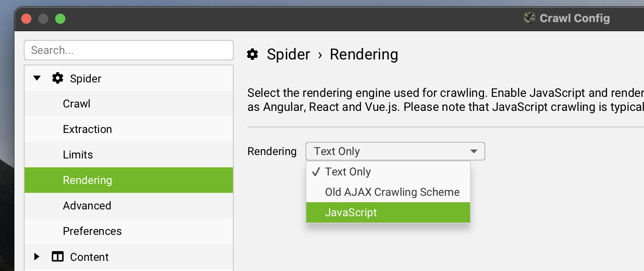
Task: Open the Limits section
Action: (78, 155)
